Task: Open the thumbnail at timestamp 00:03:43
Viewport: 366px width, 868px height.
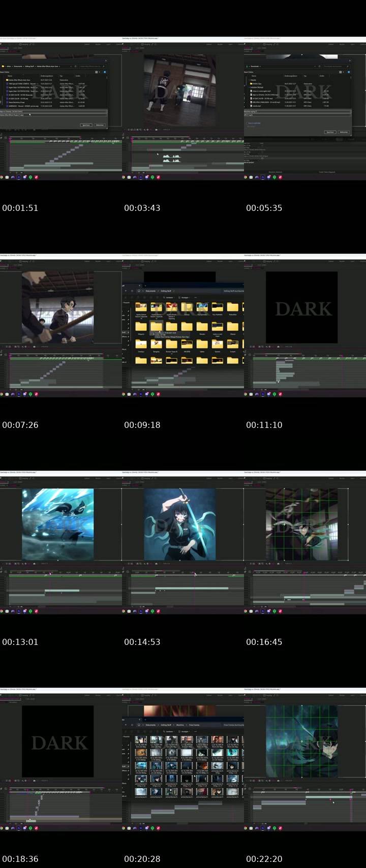Action: 183,108
